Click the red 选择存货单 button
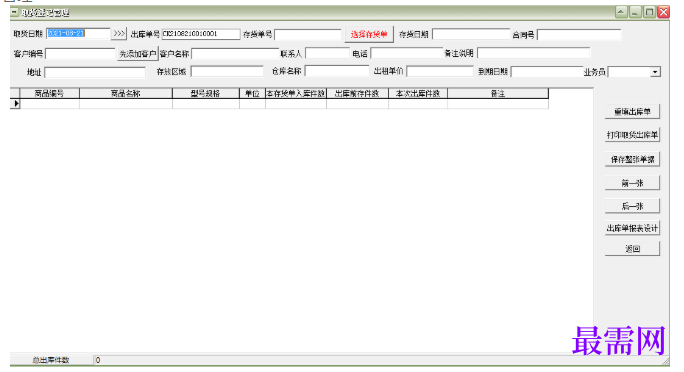This screenshot has height=372, width=684. pyautogui.click(x=369, y=34)
